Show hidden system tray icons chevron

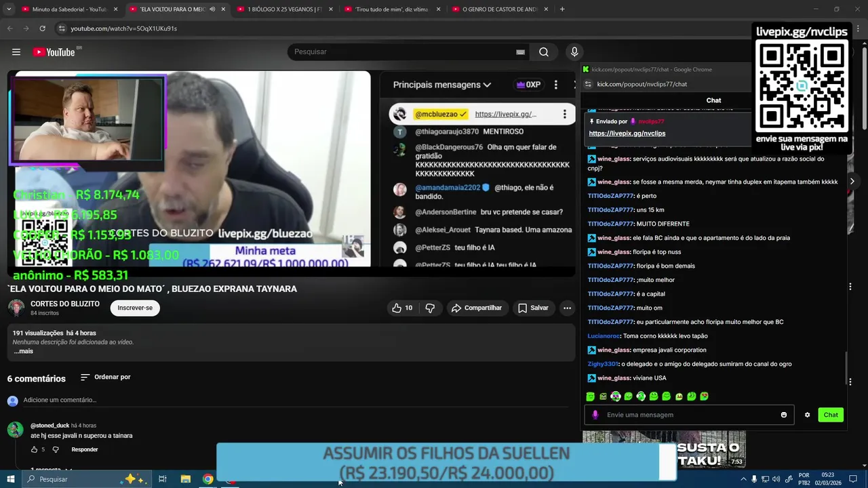pyautogui.click(x=743, y=479)
